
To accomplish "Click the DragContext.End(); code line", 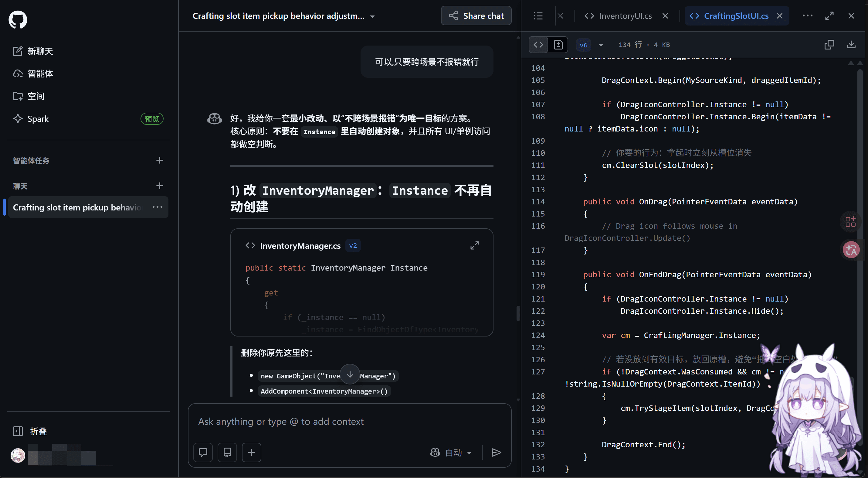I will tap(643, 445).
